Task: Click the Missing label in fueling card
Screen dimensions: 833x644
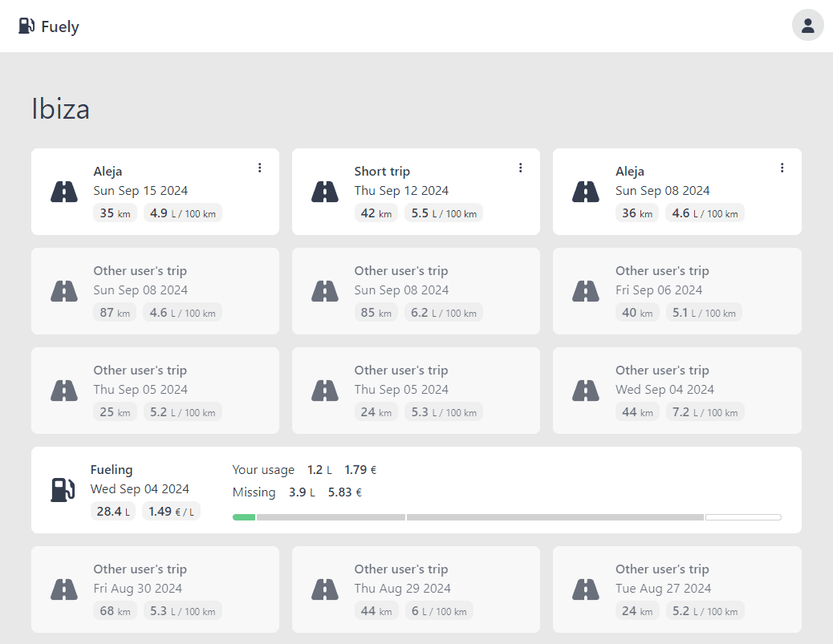Action: coord(254,492)
